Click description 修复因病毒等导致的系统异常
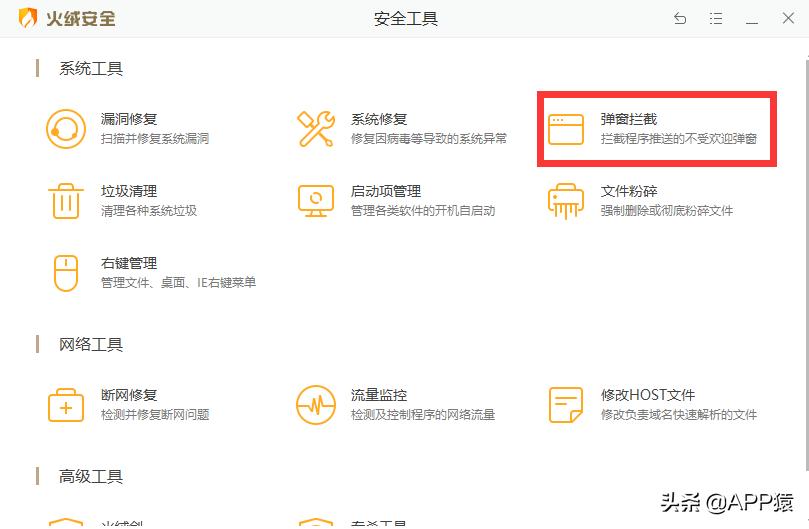 (x=429, y=138)
